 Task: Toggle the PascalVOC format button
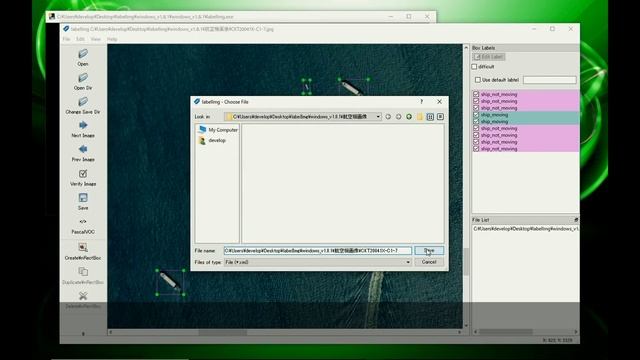(83, 226)
